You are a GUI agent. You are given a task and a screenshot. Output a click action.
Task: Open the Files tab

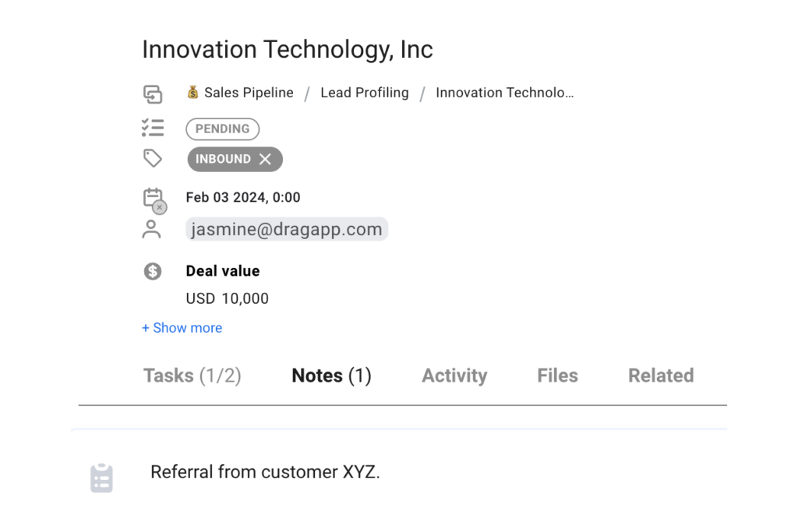point(558,375)
